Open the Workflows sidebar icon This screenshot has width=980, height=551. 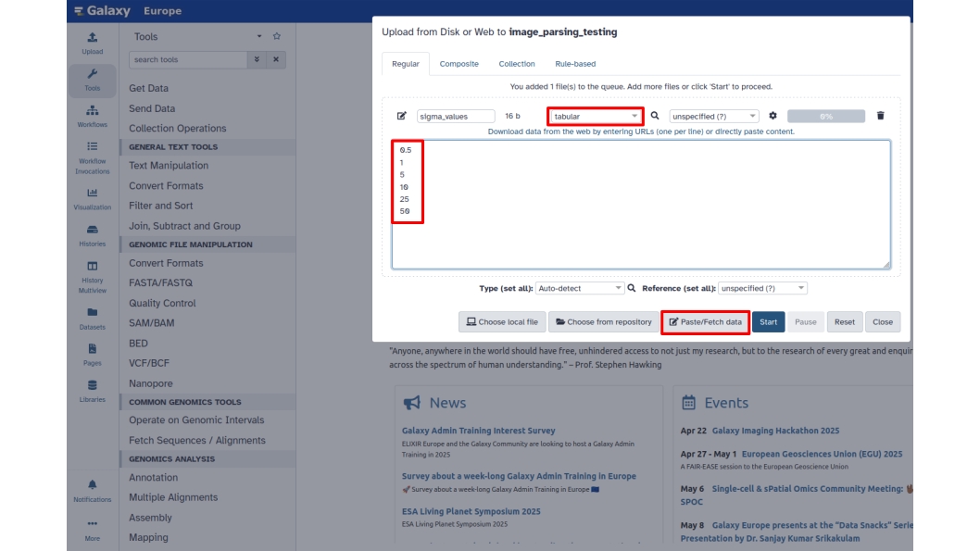click(x=92, y=110)
